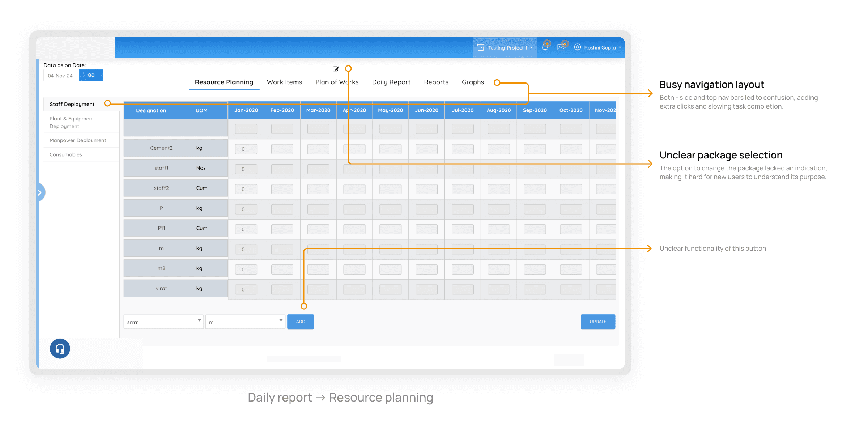Click the user profile avatar icon

point(578,47)
